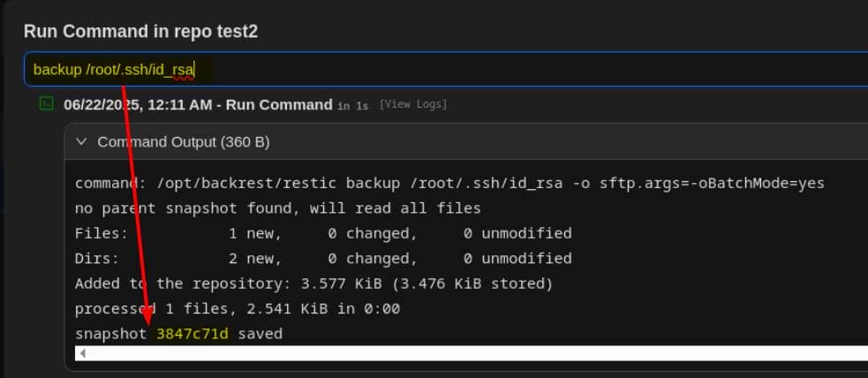Click the underlined 'id_rsa' word in the input
This screenshot has width=868, height=378.
pyautogui.click(x=173, y=69)
